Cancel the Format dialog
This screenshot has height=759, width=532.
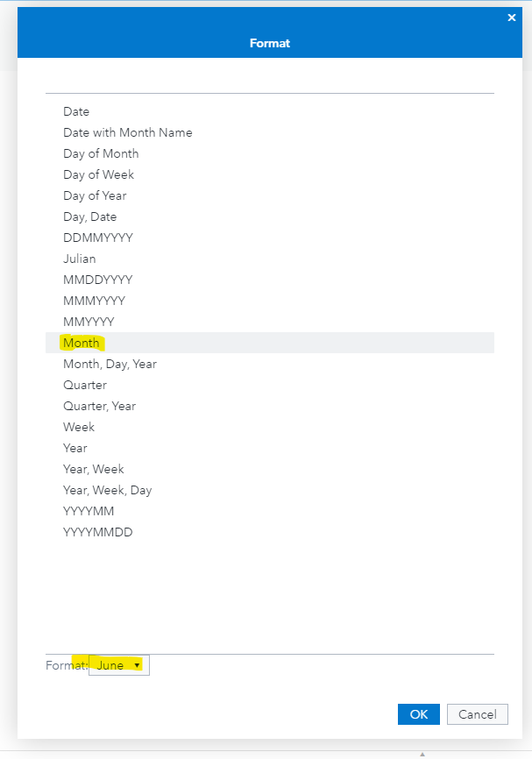(477, 714)
